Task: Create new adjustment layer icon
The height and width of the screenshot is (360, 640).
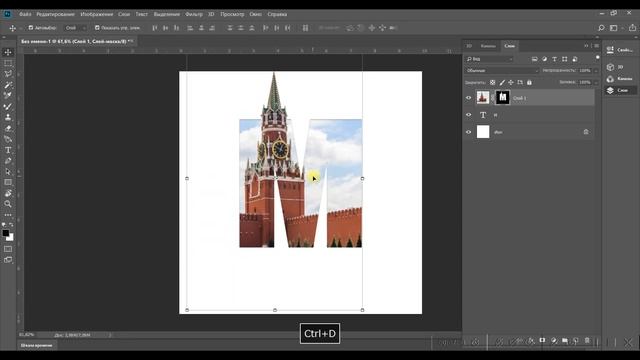Action: 554,340
